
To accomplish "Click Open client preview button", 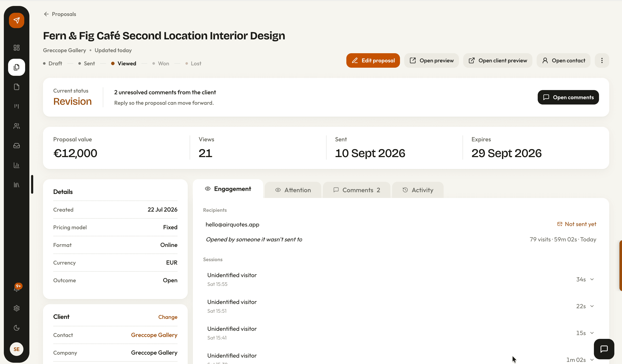I will tap(498, 60).
